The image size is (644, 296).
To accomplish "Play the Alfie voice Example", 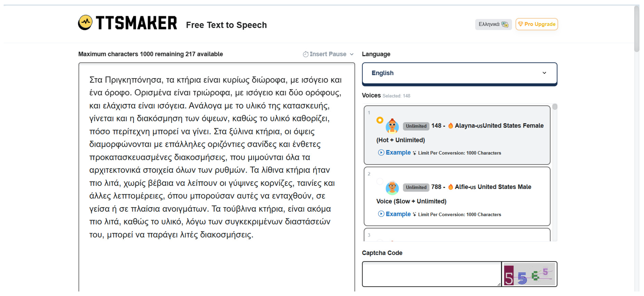I will [395, 214].
